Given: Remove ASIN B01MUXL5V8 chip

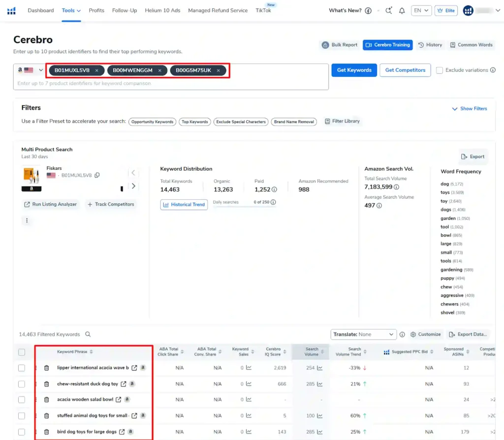Looking at the screenshot, I should click(x=96, y=70).
